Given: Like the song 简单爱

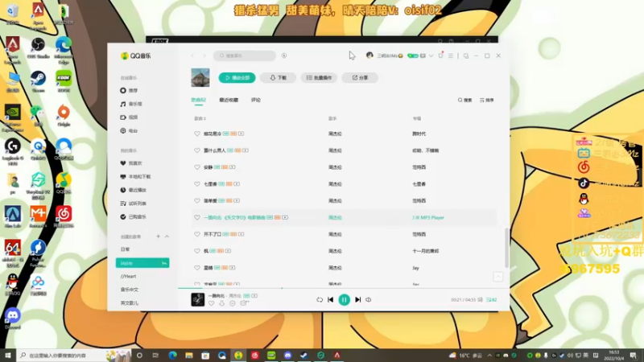Looking at the screenshot, I should (x=197, y=200).
